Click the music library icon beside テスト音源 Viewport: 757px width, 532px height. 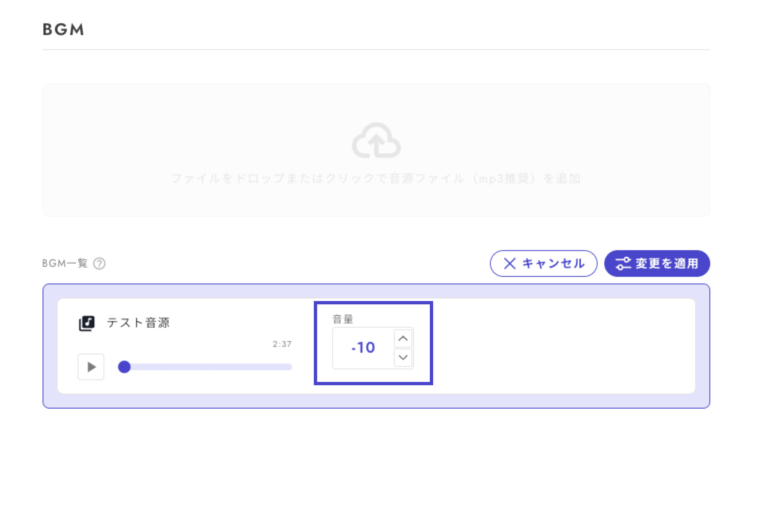[x=87, y=323]
